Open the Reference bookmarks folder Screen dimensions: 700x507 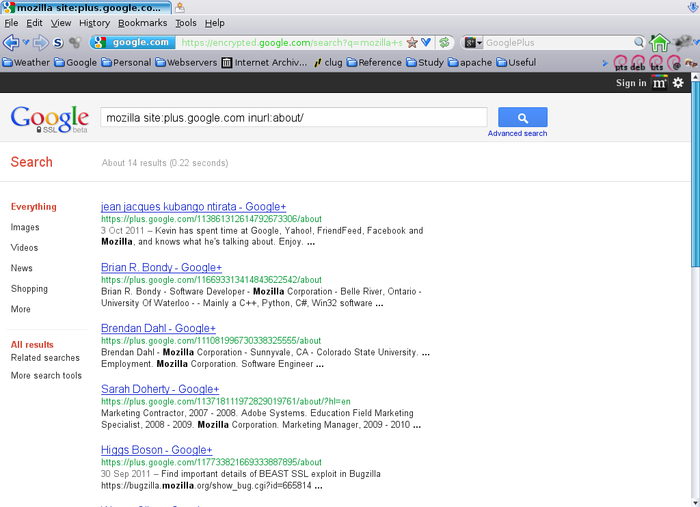[374, 62]
